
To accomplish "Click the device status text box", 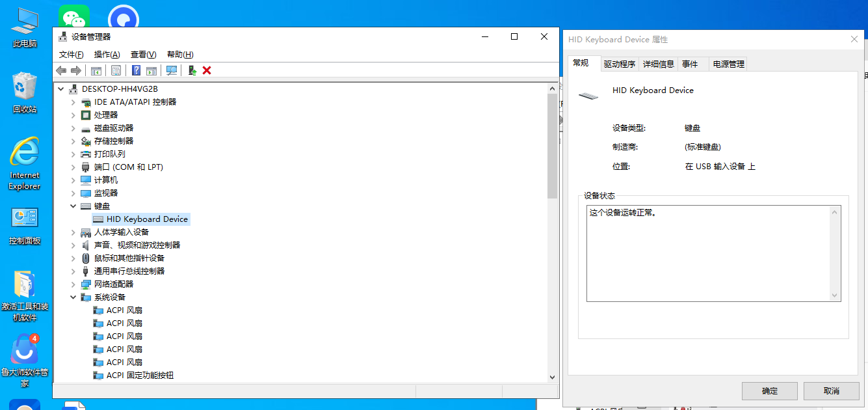I will point(713,253).
